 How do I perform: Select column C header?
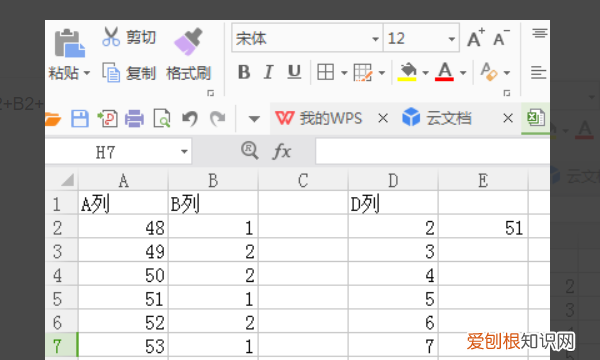(303, 180)
